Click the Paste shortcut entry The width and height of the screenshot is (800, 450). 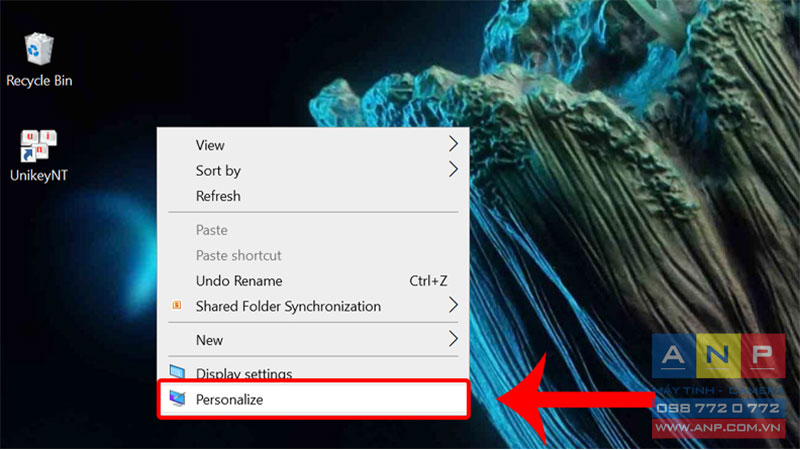click(x=313, y=255)
